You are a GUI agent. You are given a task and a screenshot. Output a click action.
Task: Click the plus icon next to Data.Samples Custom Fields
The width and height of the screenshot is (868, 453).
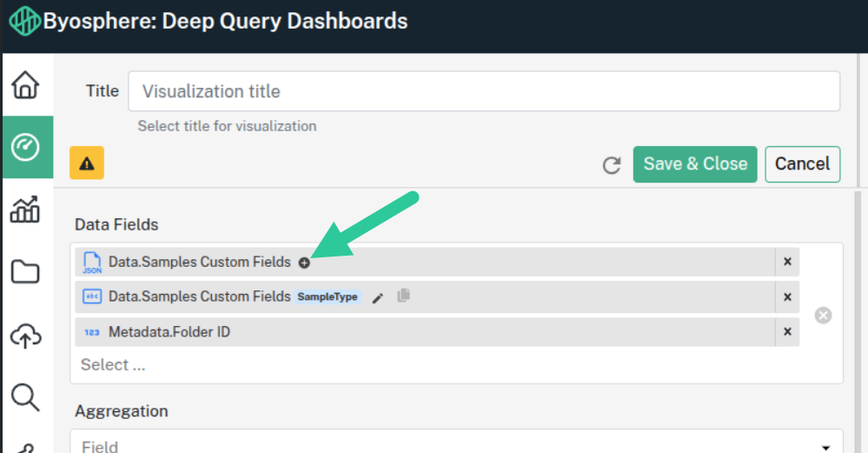304,263
